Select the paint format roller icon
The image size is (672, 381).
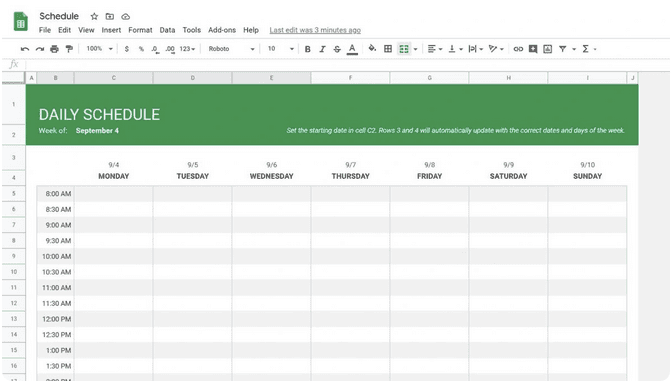tap(69, 49)
